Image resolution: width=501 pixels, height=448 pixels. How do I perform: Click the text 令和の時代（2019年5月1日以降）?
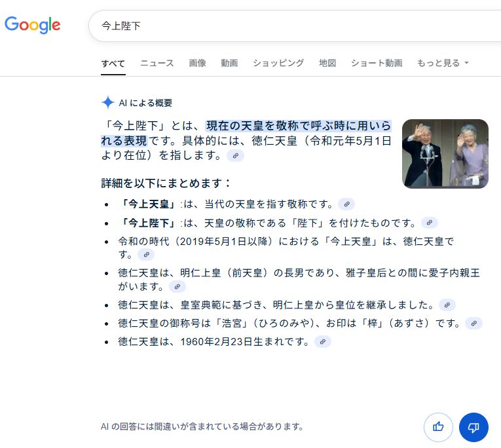196,241
